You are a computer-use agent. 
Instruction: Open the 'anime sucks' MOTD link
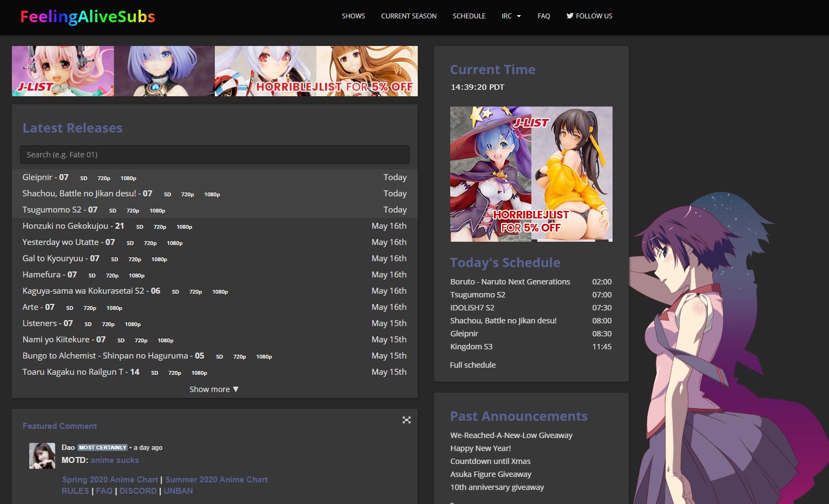(115, 460)
